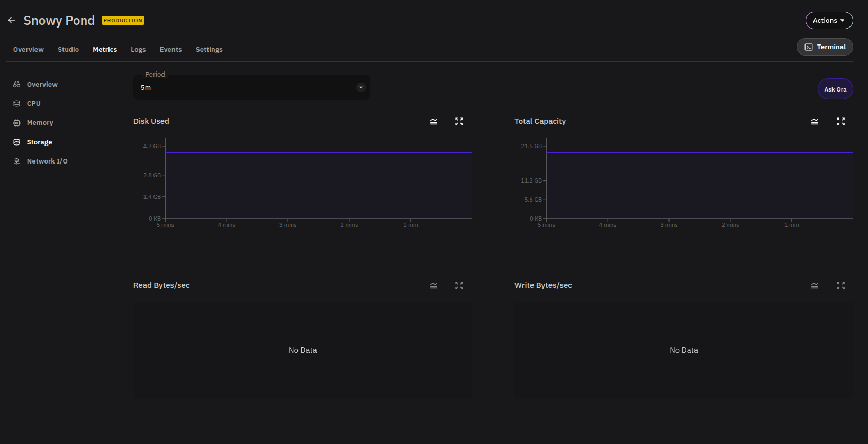This screenshot has width=868, height=444.
Task: Expand the Total Capacity chart fullscreen
Action: pyautogui.click(x=840, y=122)
